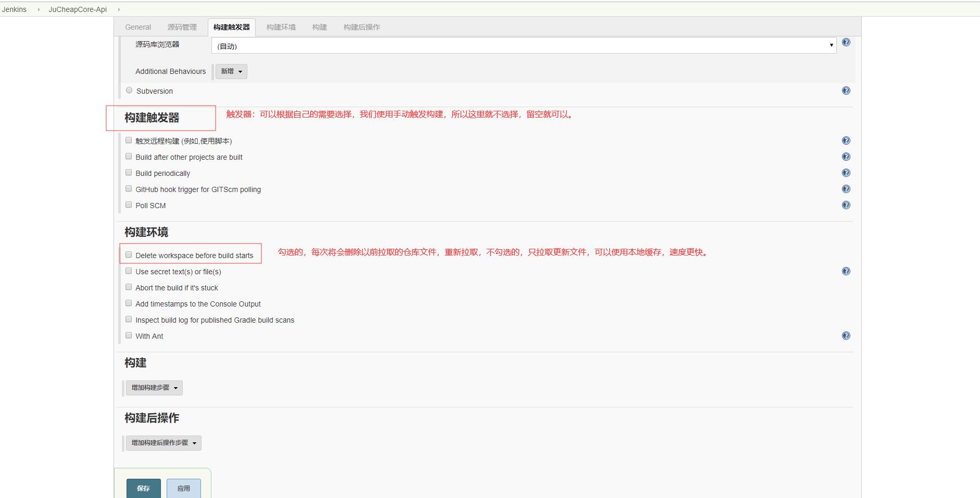Check Abort the build if it's stuck
This screenshot has width=980, height=498.
pos(129,287)
